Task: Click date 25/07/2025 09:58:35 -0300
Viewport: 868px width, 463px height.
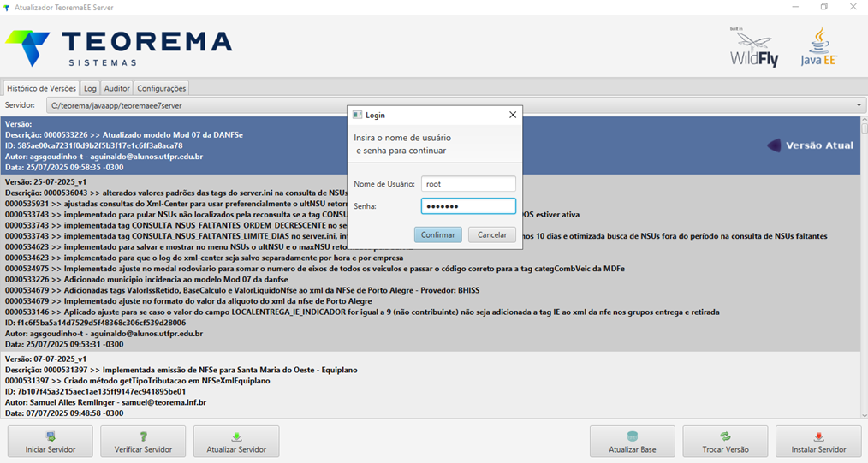Action: tap(64, 167)
